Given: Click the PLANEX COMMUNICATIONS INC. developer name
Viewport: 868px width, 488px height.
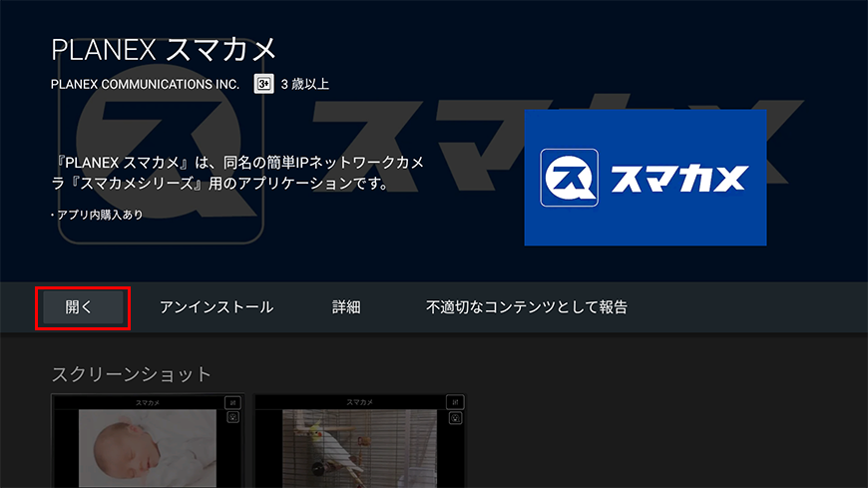Looking at the screenshot, I should 145,84.
